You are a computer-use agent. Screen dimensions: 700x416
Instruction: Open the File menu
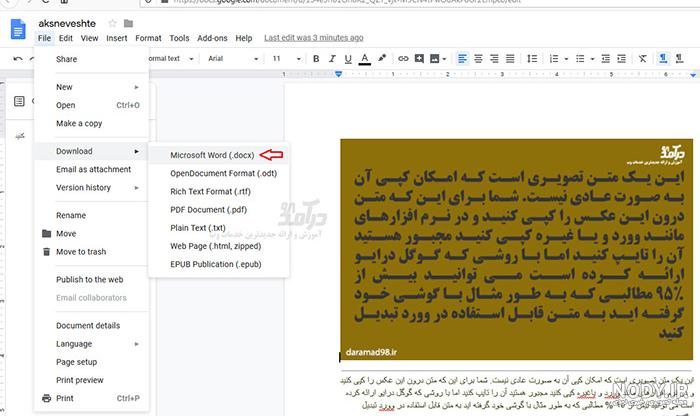point(44,38)
